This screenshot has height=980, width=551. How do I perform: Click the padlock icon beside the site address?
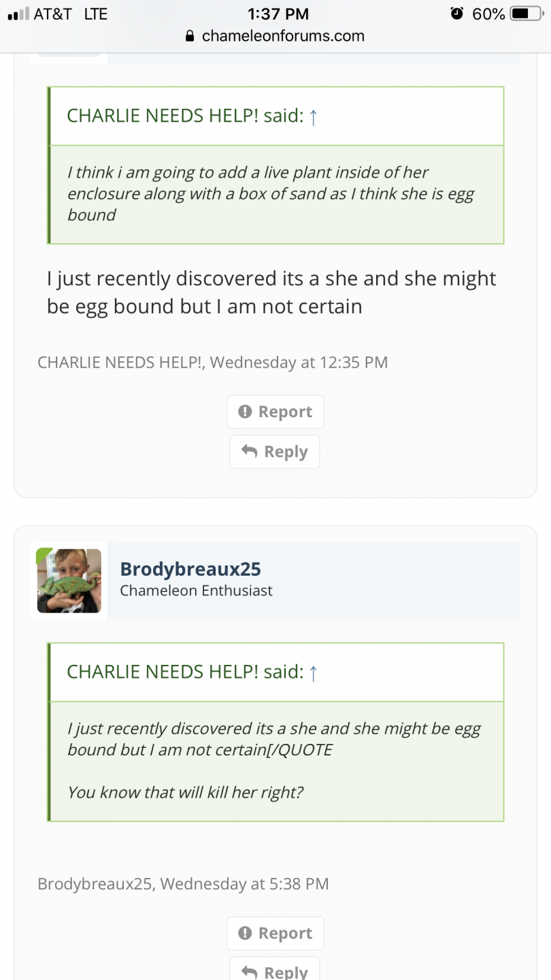tap(190, 36)
